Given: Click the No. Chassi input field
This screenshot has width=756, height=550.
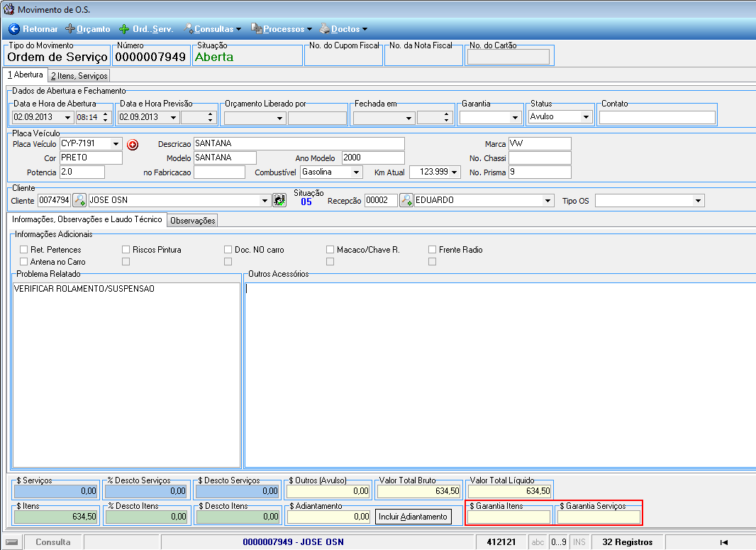Looking at the screenshot, I should [540, 158].
